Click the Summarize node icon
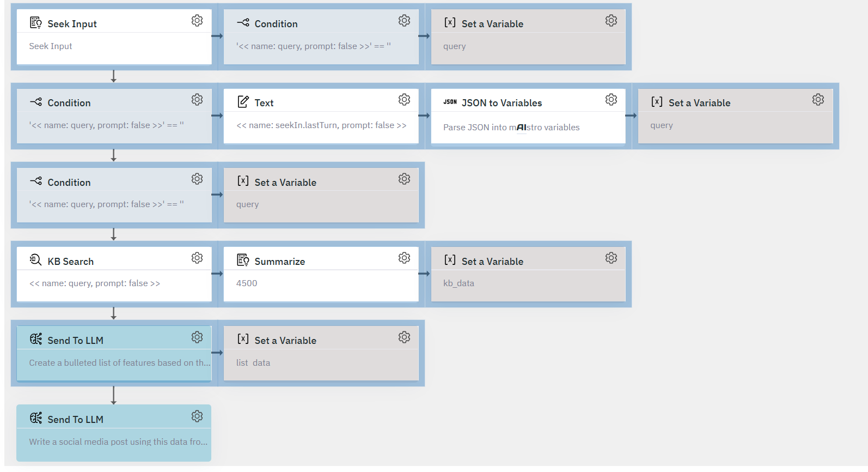The height and width of the screenshot is (472, 868). (243, 260)
